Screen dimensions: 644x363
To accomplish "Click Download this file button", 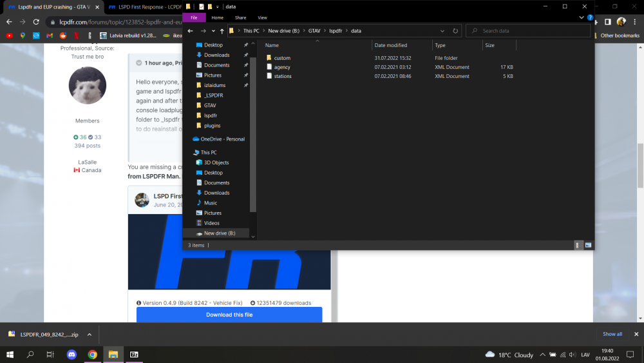I will (x=229, y=315).
